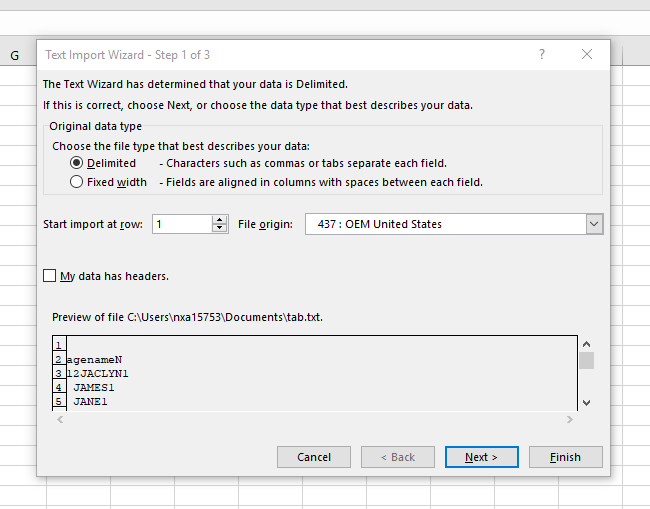The image size is (650, 509).
Task: Click the Finish button
Action: point(565,457)
